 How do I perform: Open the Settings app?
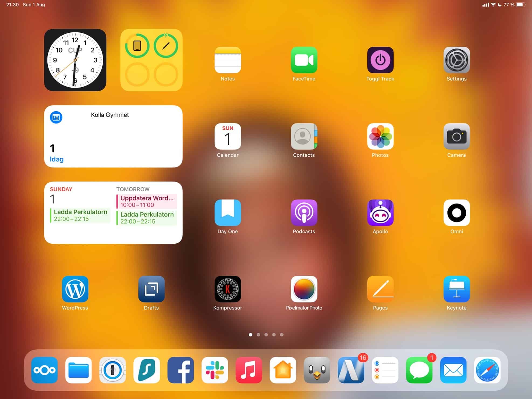coord(457,60)
